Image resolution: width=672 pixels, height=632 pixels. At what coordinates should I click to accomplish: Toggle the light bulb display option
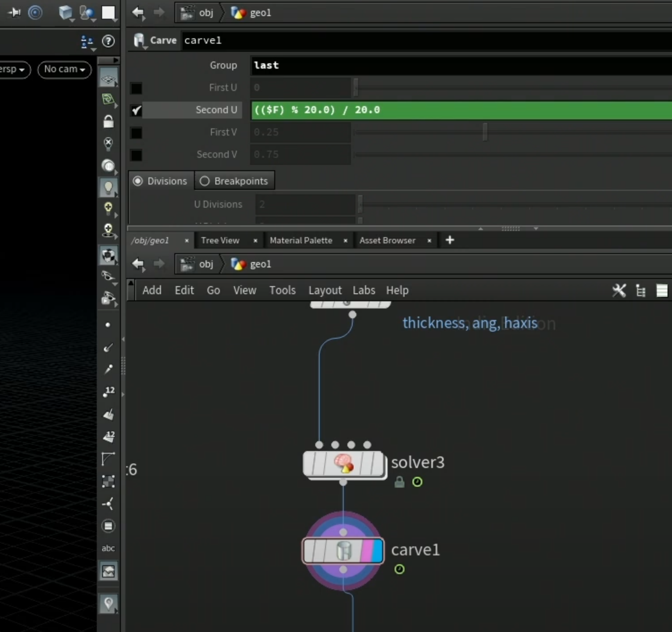[108, 188]
